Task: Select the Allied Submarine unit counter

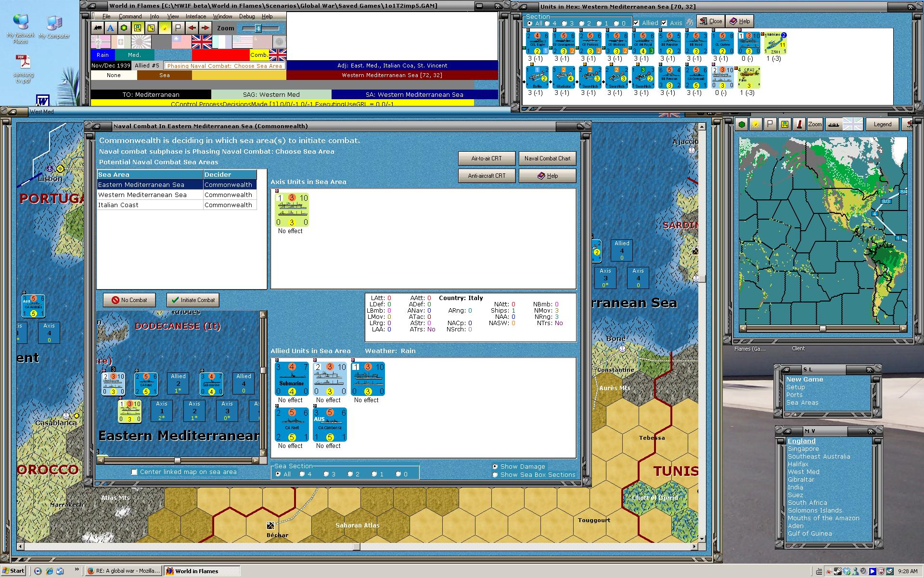Action: [292, 379]
